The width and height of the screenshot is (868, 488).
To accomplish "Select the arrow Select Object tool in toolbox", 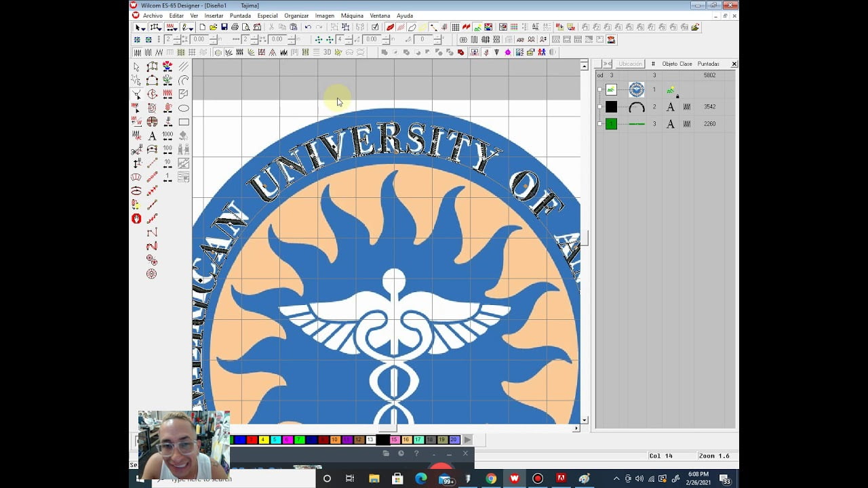I will [136, 66].
